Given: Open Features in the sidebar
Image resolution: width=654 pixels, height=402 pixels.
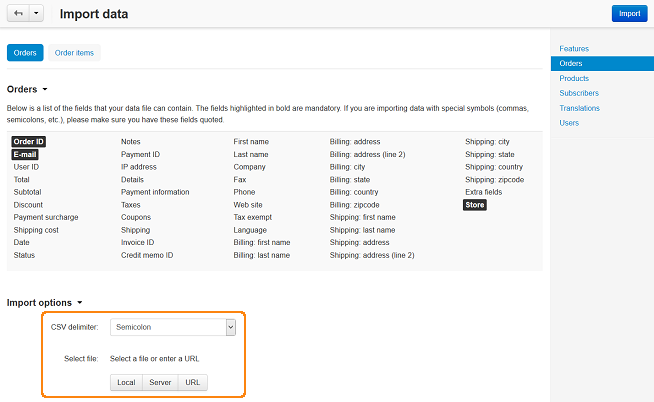Looking at the screenshot, I should (574, 49).
